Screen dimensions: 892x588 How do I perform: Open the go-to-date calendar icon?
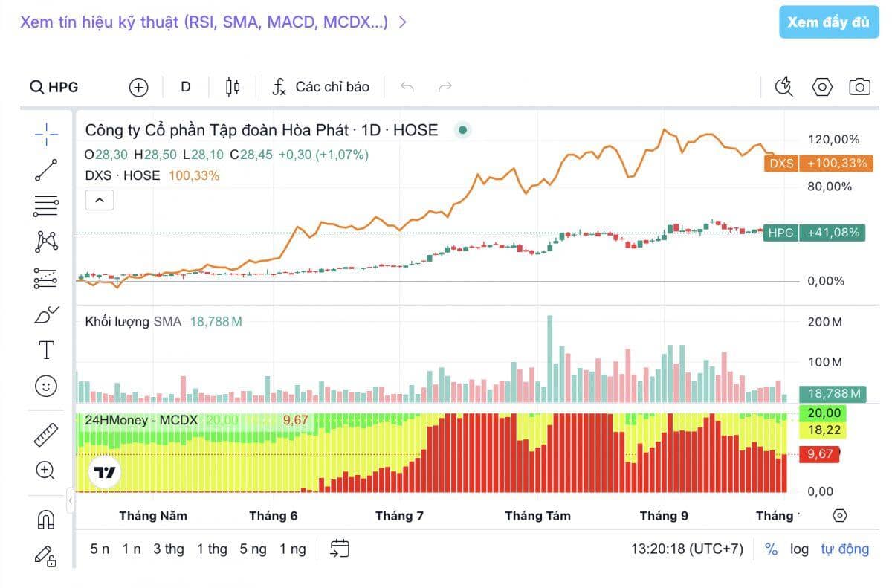(x=340, y=549)
